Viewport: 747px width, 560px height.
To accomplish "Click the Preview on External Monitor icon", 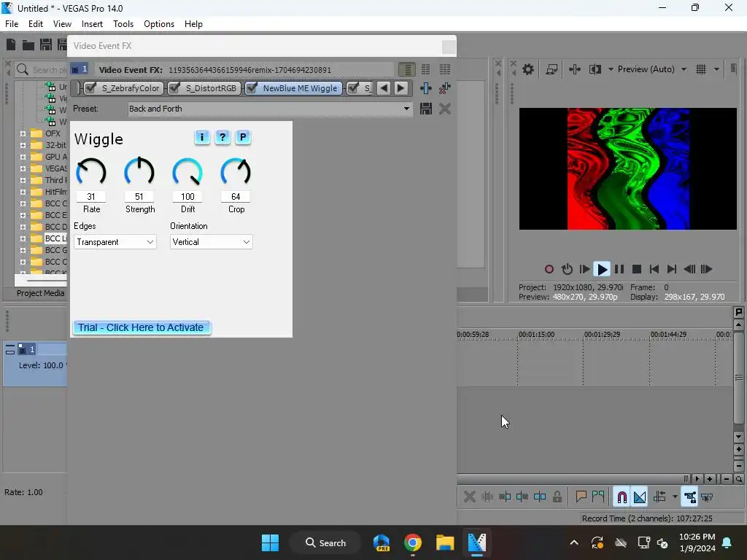I will 551,69.
